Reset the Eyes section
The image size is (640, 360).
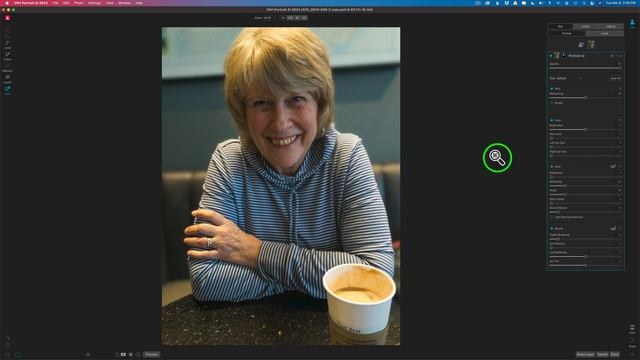click(620, 167)
